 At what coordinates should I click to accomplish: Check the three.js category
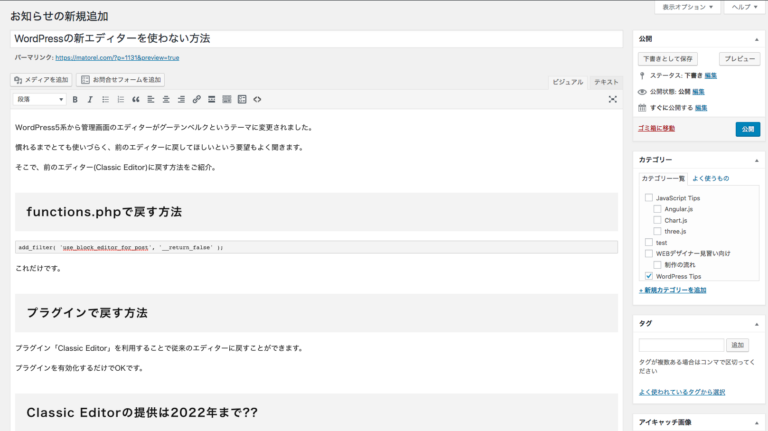click(657, 231)
